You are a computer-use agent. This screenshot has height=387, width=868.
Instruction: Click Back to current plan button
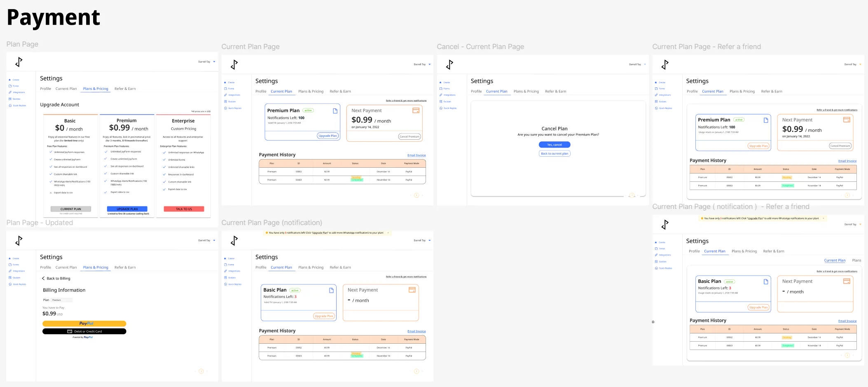(x=554, y=153)
